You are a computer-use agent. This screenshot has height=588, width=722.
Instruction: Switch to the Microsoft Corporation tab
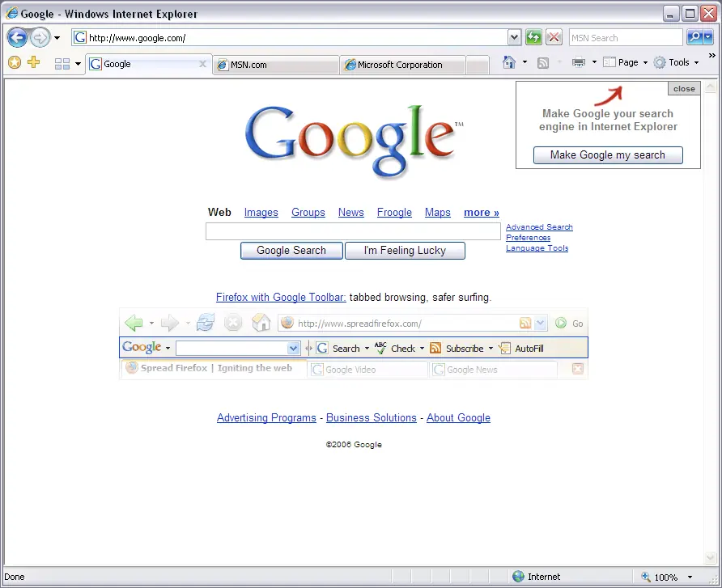pyautogui.click(x=402, y=65)
